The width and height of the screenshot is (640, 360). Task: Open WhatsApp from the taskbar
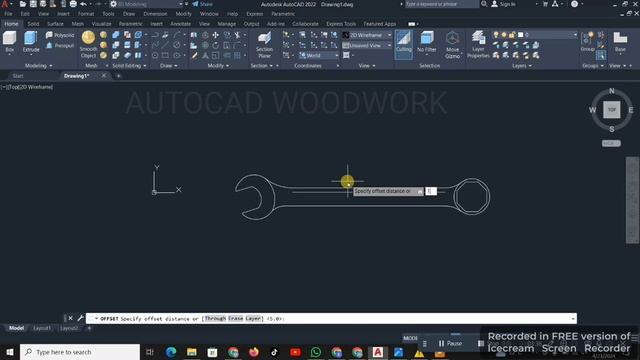316,352
